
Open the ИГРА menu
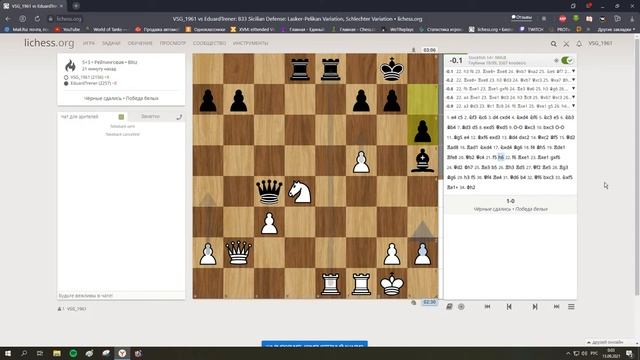pyautogui.click(x=89, y=43)
